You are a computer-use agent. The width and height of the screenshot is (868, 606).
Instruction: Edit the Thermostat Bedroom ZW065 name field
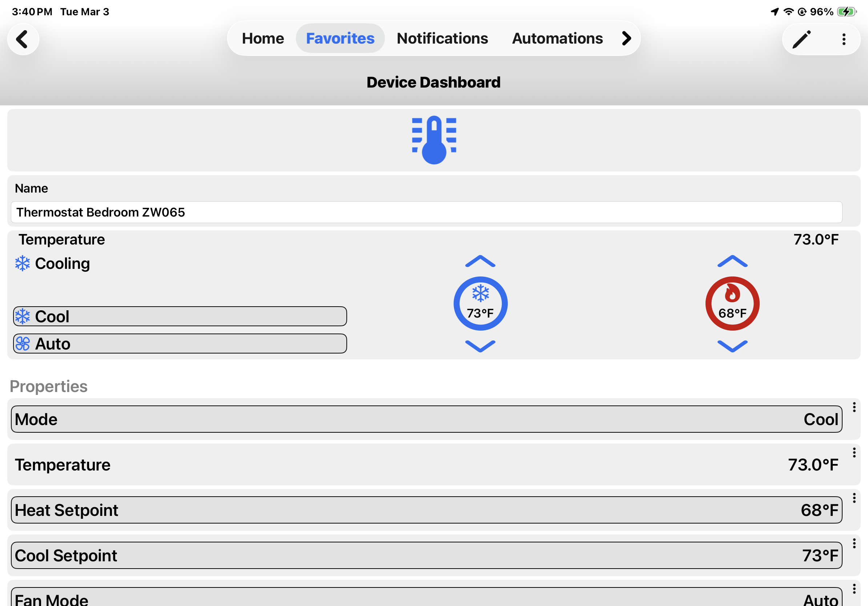click(x=426, y=212)
